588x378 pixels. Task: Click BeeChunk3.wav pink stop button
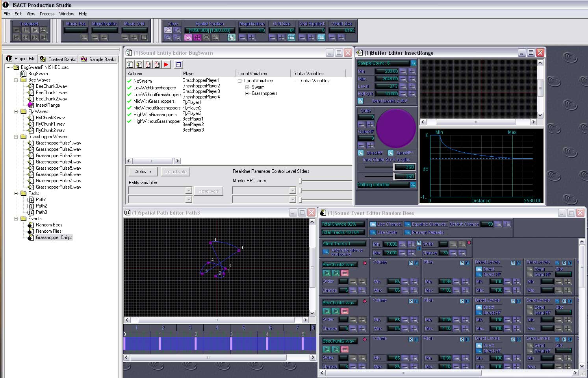tap(345, 273)
